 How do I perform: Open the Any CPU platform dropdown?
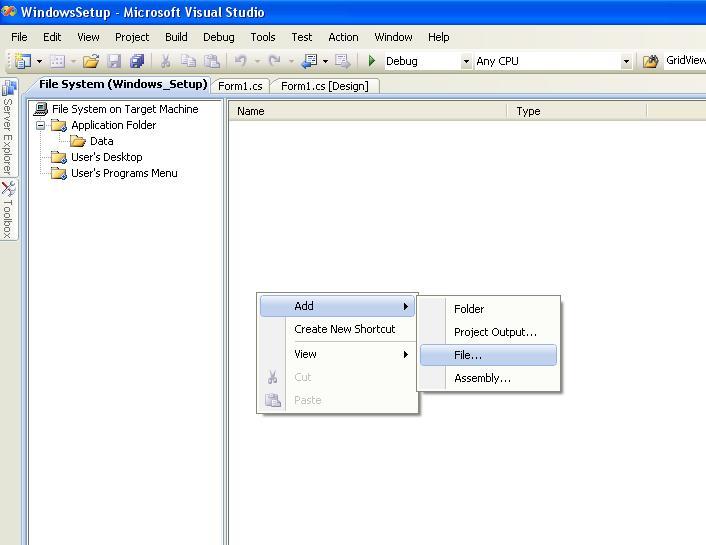(626, 61)
